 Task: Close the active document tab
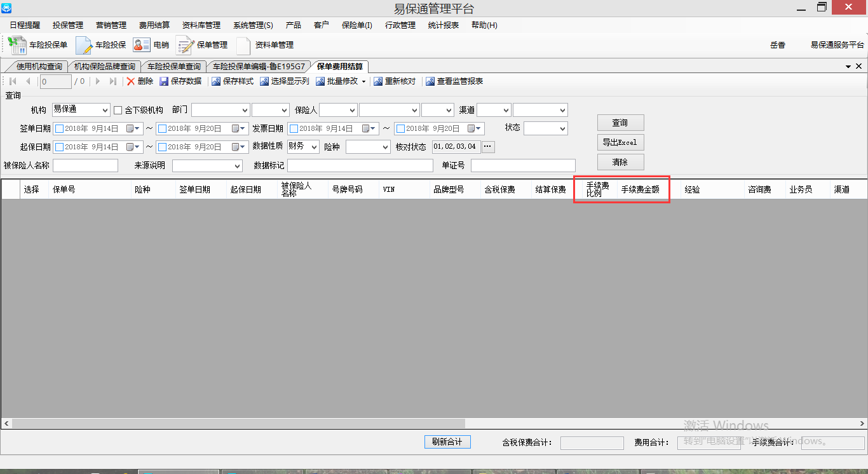click(x=859, y=66)
